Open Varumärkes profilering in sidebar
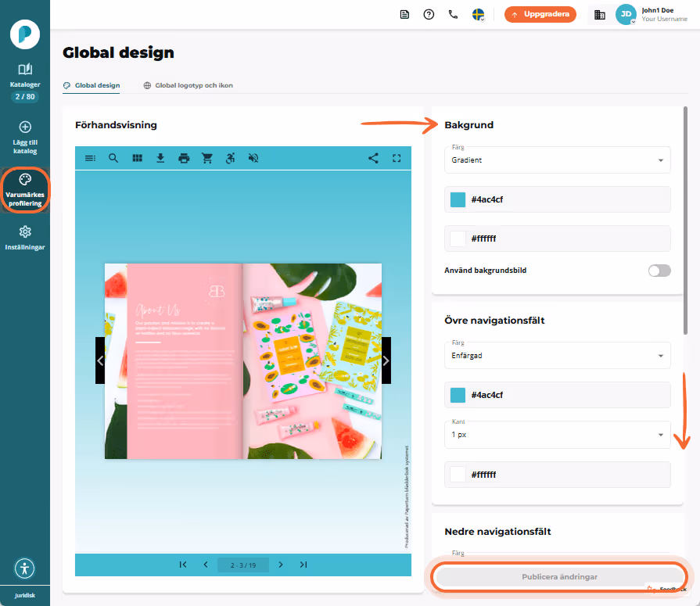Image resolution: width=700 pixels, height=606 pixels. click(25, 190)
